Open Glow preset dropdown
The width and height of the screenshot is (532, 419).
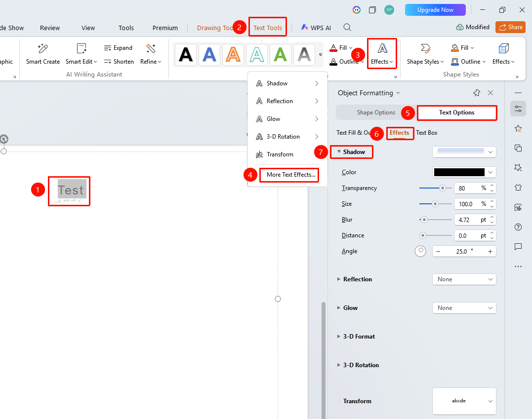[x=464, y=308]
